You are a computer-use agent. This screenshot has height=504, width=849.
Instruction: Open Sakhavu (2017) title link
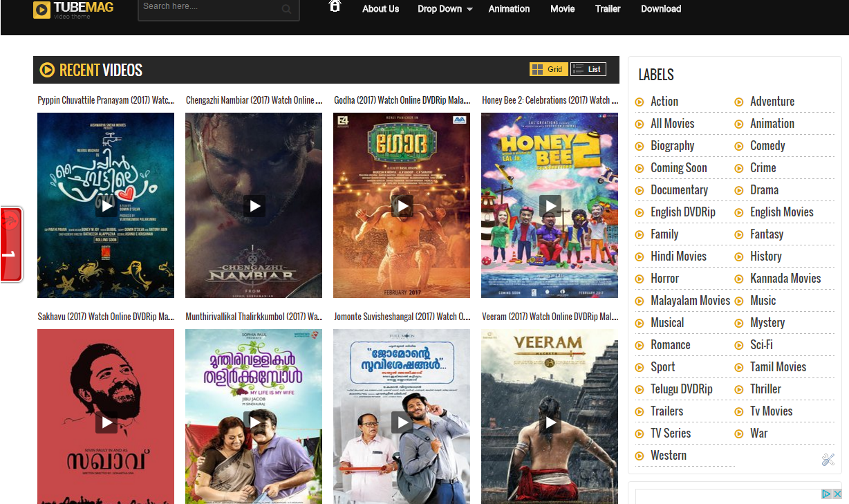[x=106, y=317]
